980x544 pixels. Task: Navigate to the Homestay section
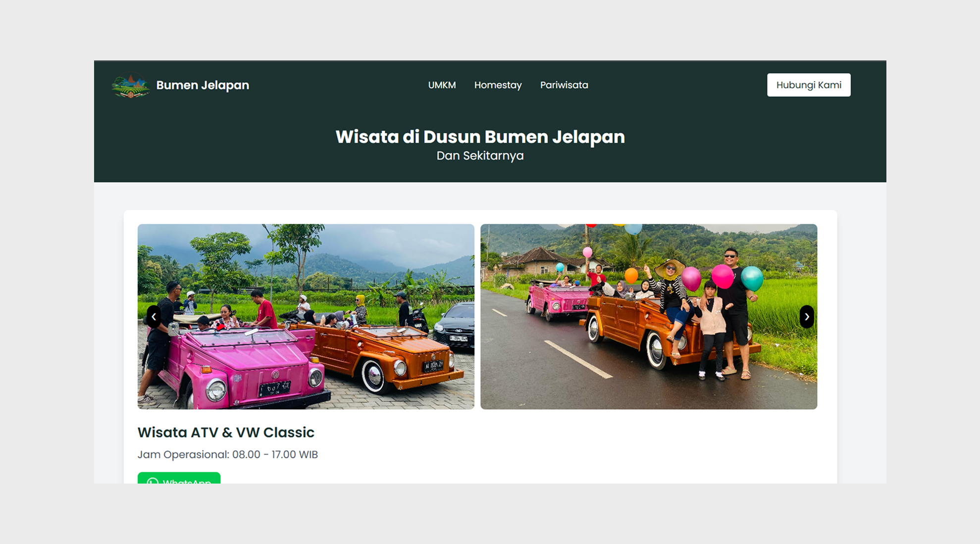pos(498,85)
